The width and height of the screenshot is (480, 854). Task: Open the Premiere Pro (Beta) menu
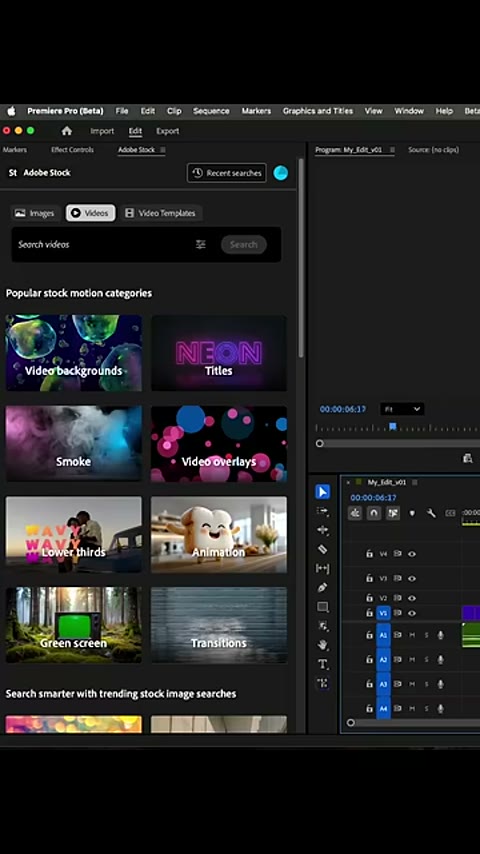coord(65,111)
